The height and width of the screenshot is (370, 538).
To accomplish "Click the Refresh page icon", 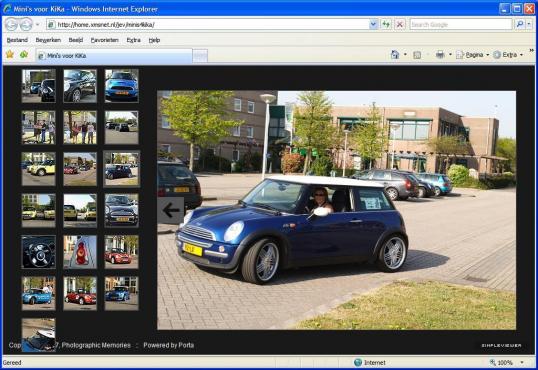I will coord(386,24).
